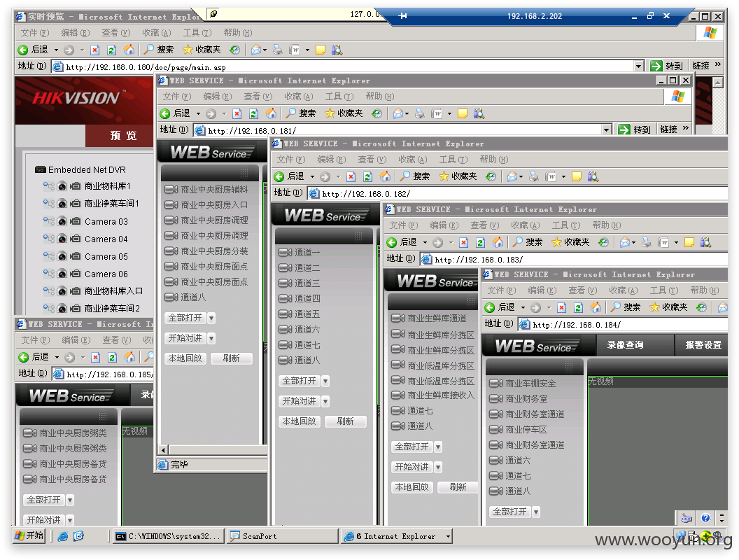Expand 全部打开 arrow in 192.168.0.181 window
This screenshot has height=560, width=739.
pyautogui.click(x=211, y=318)
